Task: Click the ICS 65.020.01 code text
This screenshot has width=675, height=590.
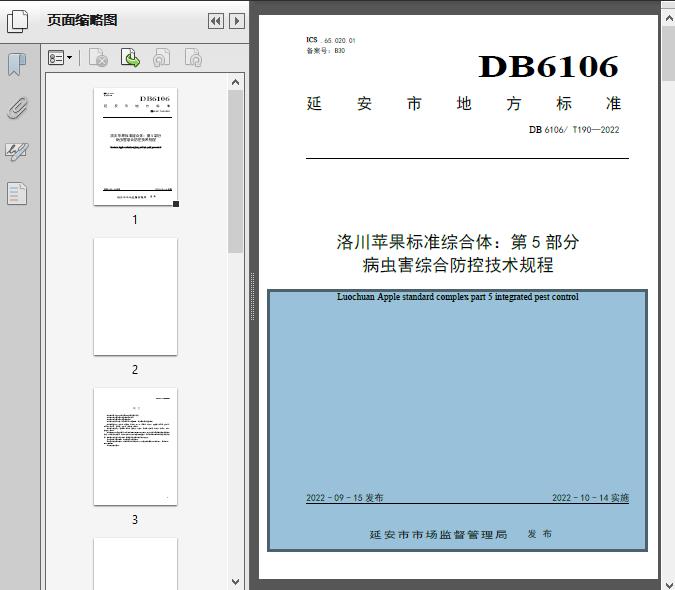Action: coord(331,40)
